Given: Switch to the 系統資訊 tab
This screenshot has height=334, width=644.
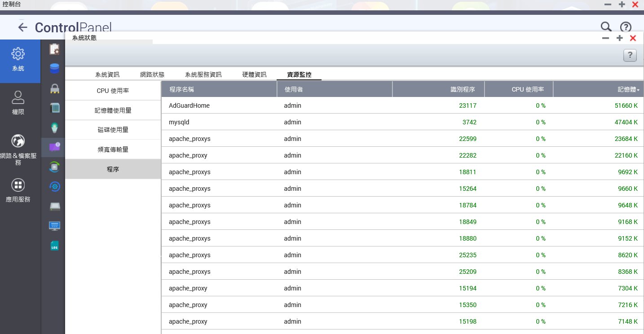Looking at the screenshot, I should click(x=107, y=75).
